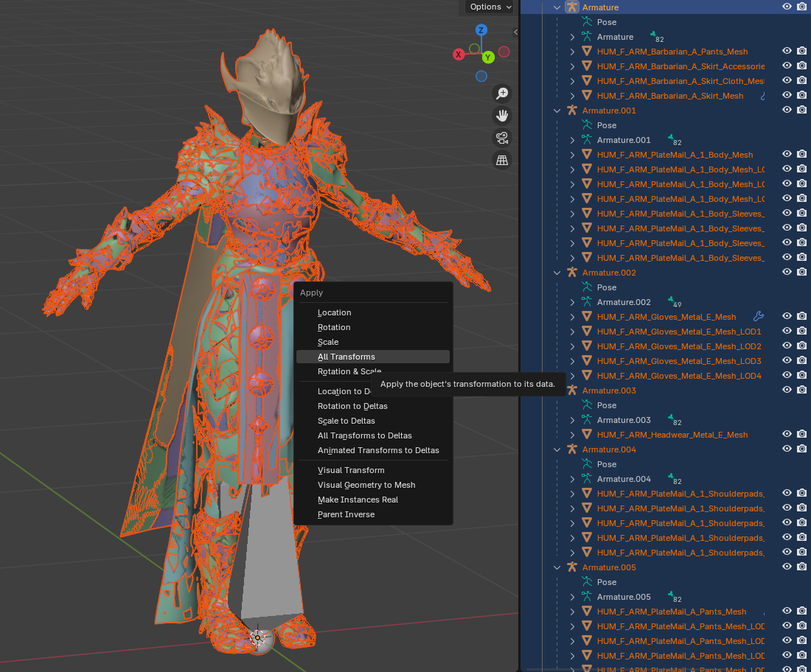This screenshot has width=811, height=672.
Task: Click mesh icon of HUM_F_ARM_Gloves_Metal_E_Mesh_LOD2
Action: pos(587,346)
